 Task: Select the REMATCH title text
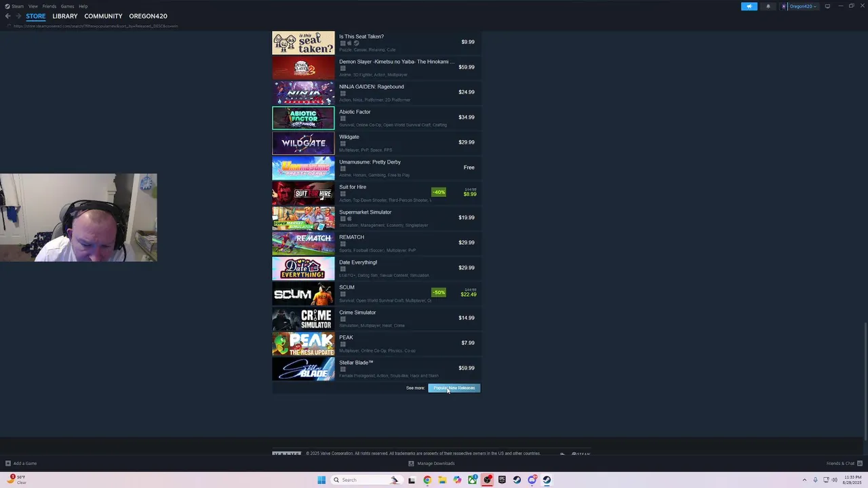point(351,237)
